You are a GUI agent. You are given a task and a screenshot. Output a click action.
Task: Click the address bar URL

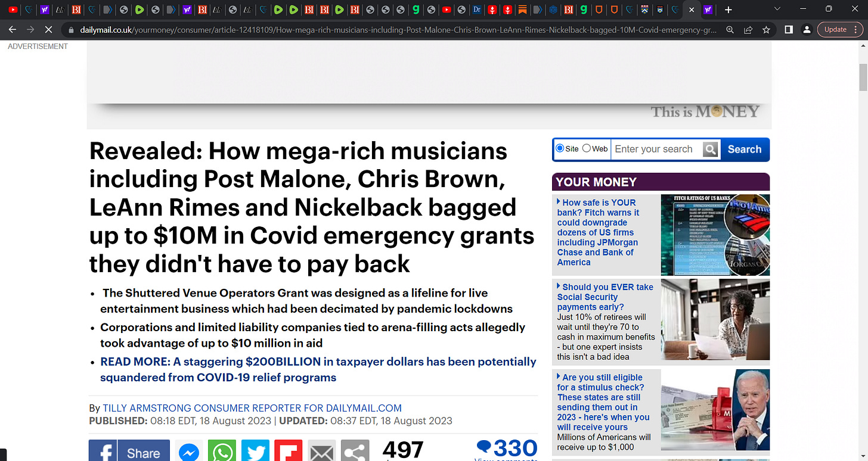pyautogui.click(x=398, y=29)
